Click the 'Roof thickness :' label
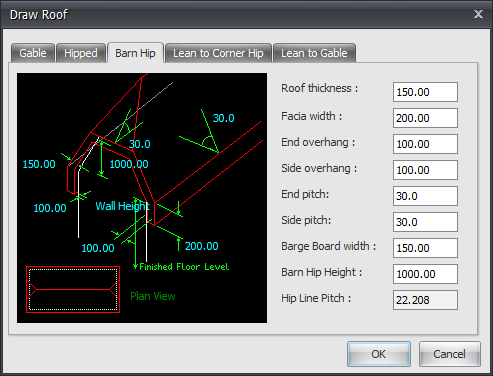This screenshot has height=376, width=493. [319, 88]
